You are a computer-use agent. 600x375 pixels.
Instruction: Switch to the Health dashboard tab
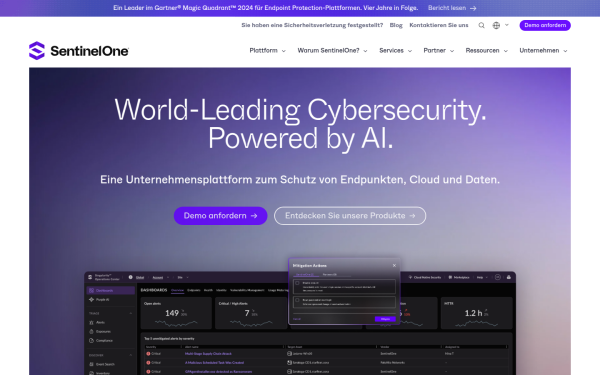tap(208, 290)
